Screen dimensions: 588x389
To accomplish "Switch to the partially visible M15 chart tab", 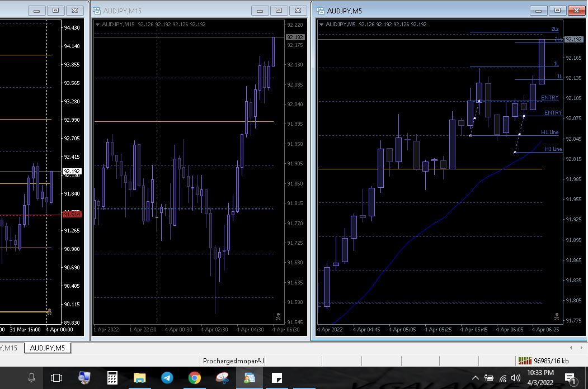I will coord(8,348).
